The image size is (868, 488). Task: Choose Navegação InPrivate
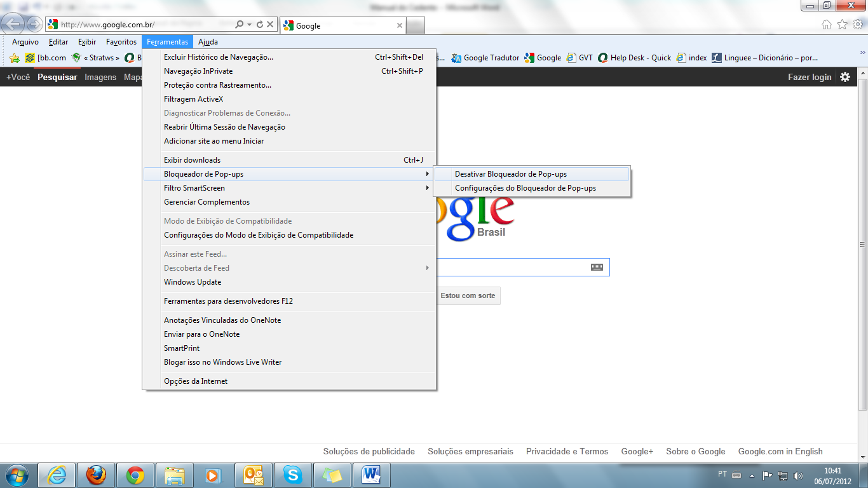tap(289, 71)
